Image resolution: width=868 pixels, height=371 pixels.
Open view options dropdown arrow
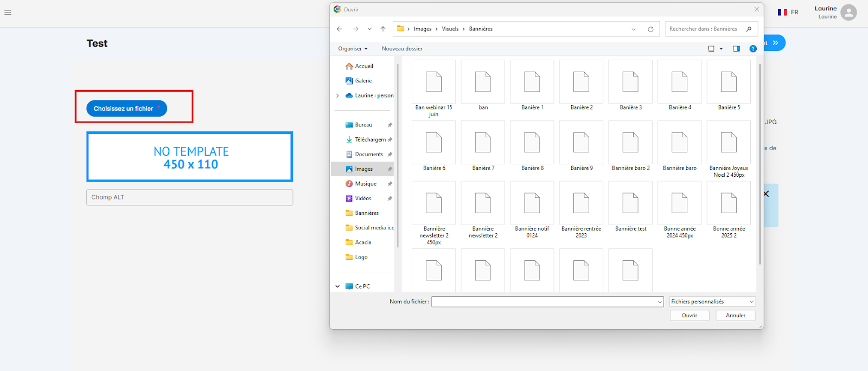(721, 49)
